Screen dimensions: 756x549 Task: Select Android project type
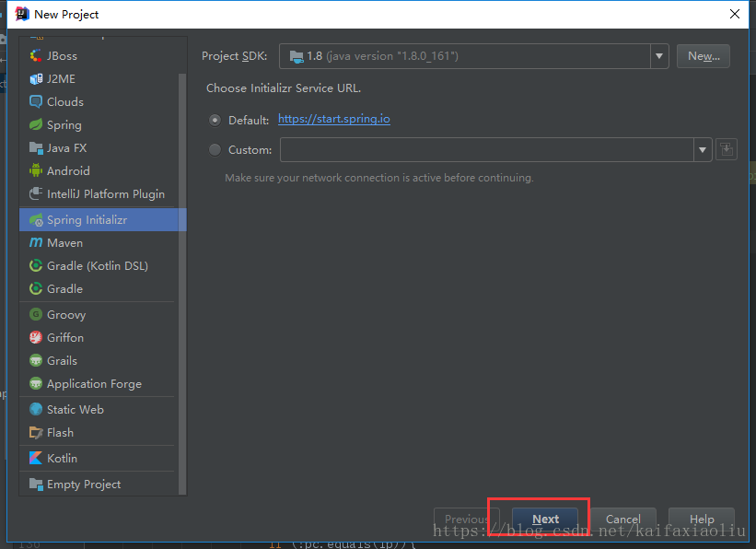tap(99, 170)
